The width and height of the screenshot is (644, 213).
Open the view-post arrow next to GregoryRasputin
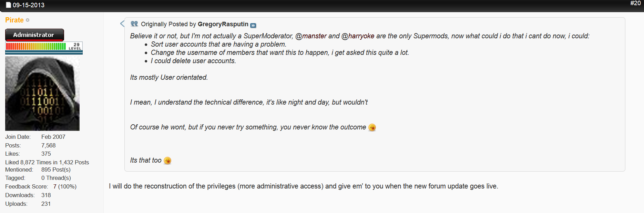click(x=253, y=25)
